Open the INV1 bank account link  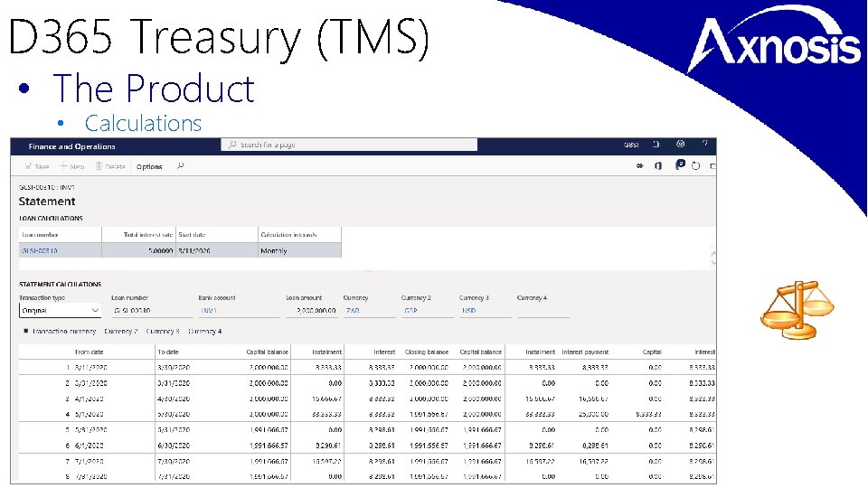point(209,311)
